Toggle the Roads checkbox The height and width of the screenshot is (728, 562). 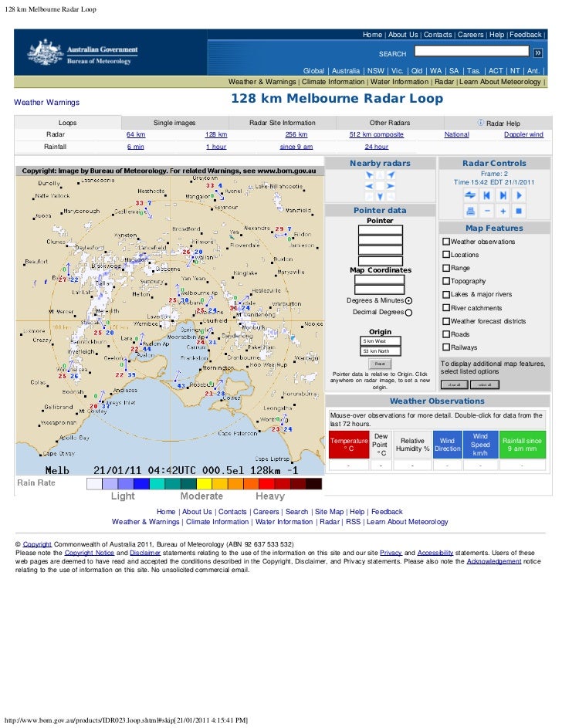446,334
